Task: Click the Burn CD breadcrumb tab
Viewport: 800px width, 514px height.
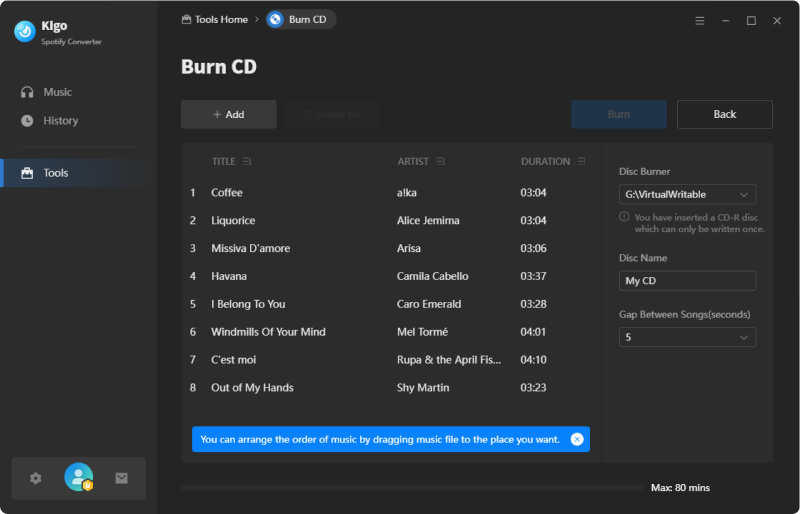Action: [x=301, y=19]
